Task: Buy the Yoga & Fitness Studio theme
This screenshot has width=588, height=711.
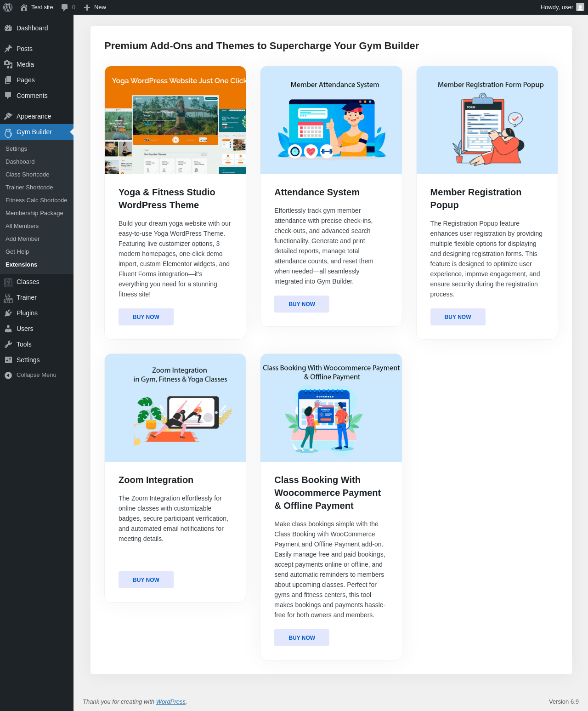Action: 146,317
